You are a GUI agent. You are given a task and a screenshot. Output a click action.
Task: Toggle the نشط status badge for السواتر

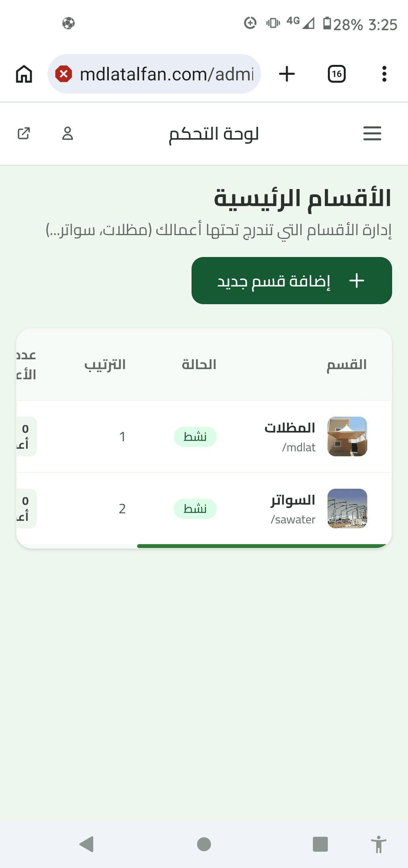click(x=195, y=509)
